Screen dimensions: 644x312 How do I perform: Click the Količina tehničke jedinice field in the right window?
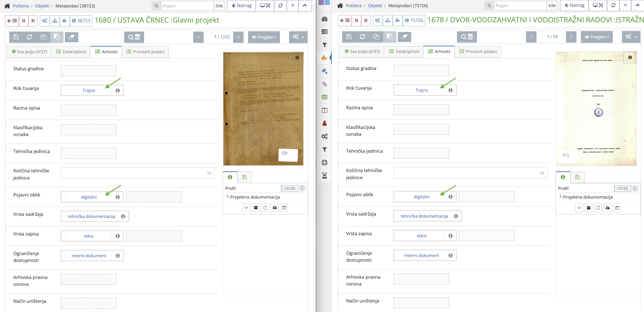pos(470,173)
